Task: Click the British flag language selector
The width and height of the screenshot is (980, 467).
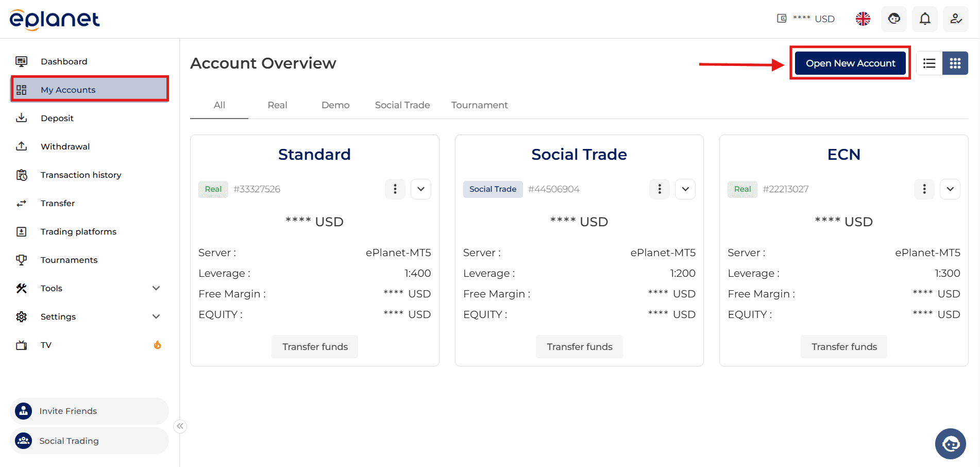Action: coord(863,19)
